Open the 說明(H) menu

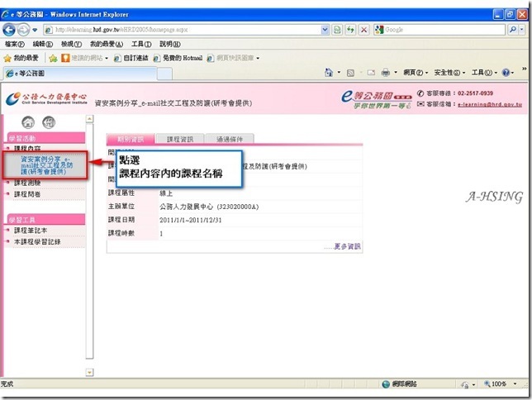pyautogui.click(x=170, y=44)
